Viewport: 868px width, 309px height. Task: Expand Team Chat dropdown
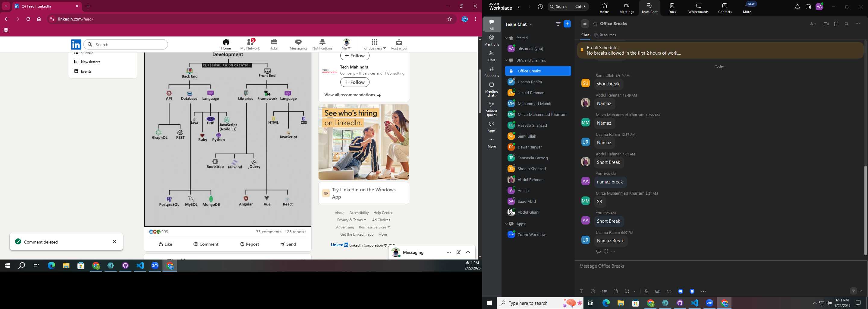pyautogui.click(x=531, y=24)
